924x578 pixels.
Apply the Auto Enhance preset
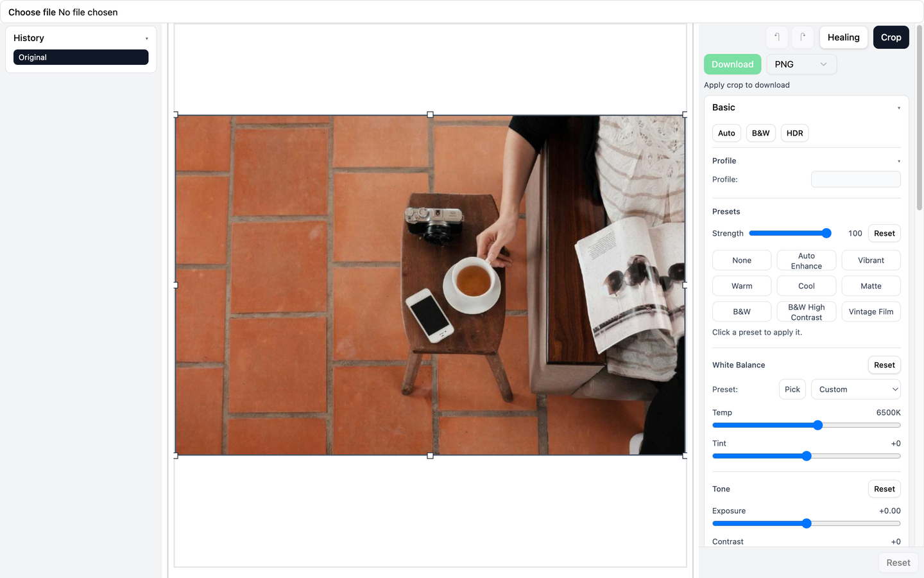(x=806, y=260)
